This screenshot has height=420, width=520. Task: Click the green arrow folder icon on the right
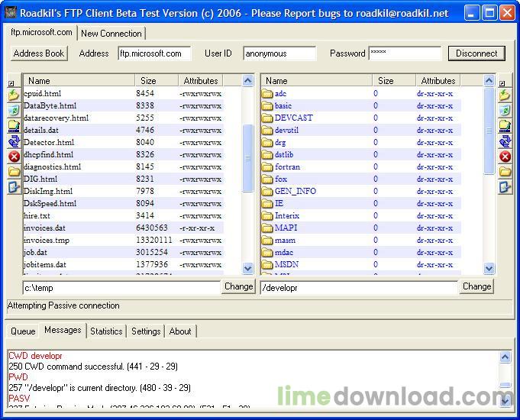pyautogui.click(x=505, y=95)
